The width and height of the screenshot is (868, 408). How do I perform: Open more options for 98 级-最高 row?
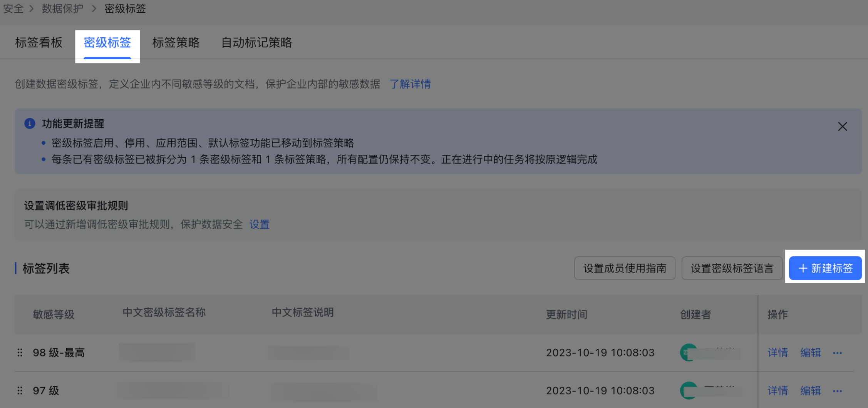(x=837, y=353)
